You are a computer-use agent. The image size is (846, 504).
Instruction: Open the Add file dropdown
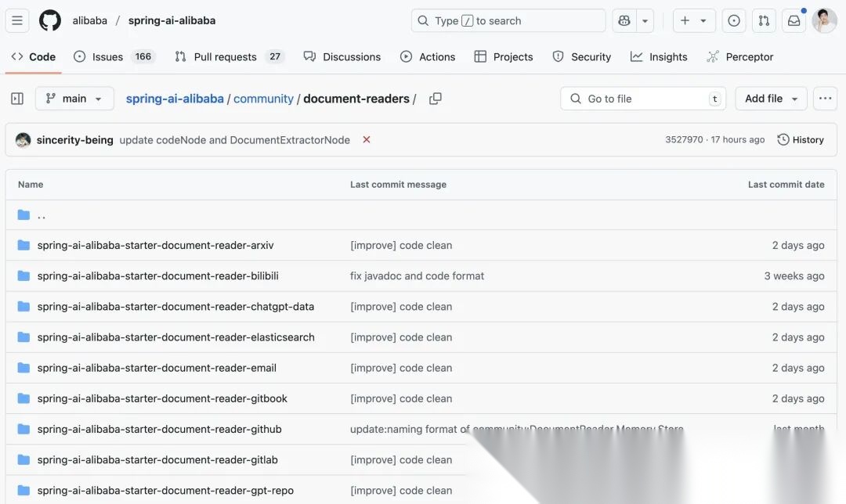pyautogui.click(x=771, y=99)
